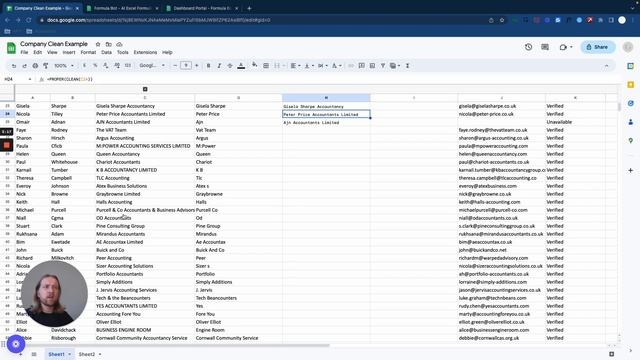Open the Edit menu

click(x=38, y=52)
